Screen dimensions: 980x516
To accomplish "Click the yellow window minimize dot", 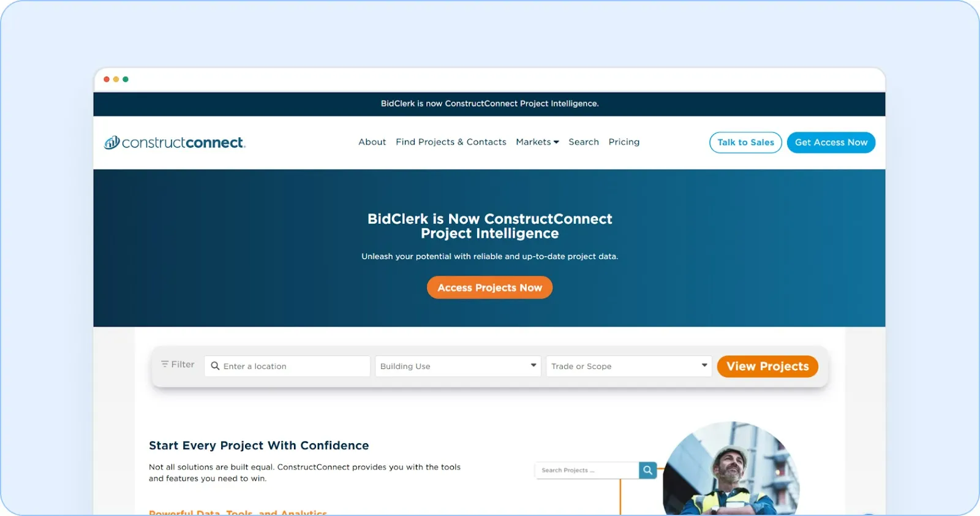I will coord(116,79).
